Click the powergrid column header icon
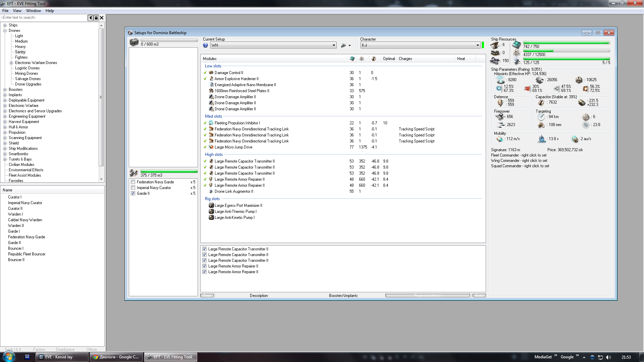The image size is (644, 362). tap(362, 59)
